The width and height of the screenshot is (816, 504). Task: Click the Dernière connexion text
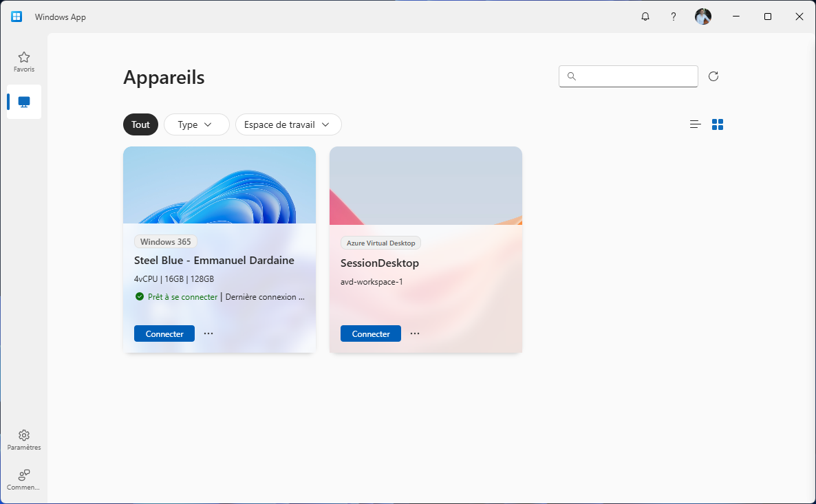point(265,297)
